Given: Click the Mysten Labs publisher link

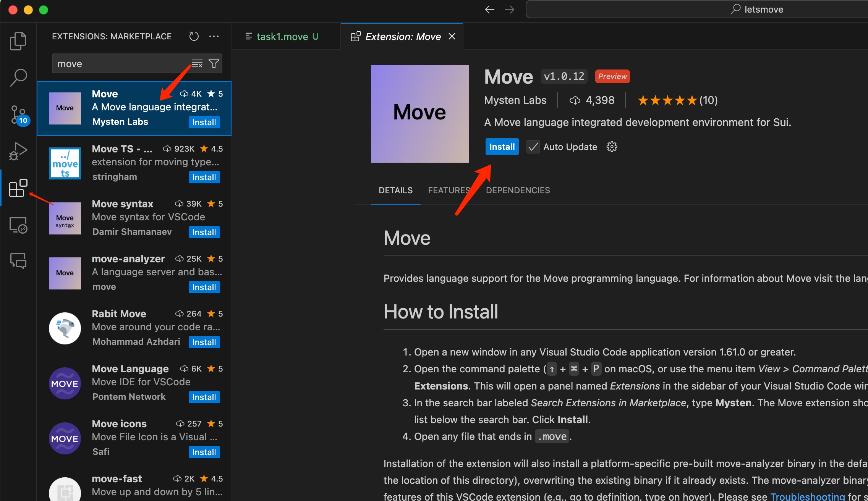Looking at the screenshot, I should (x=515, y=100).
